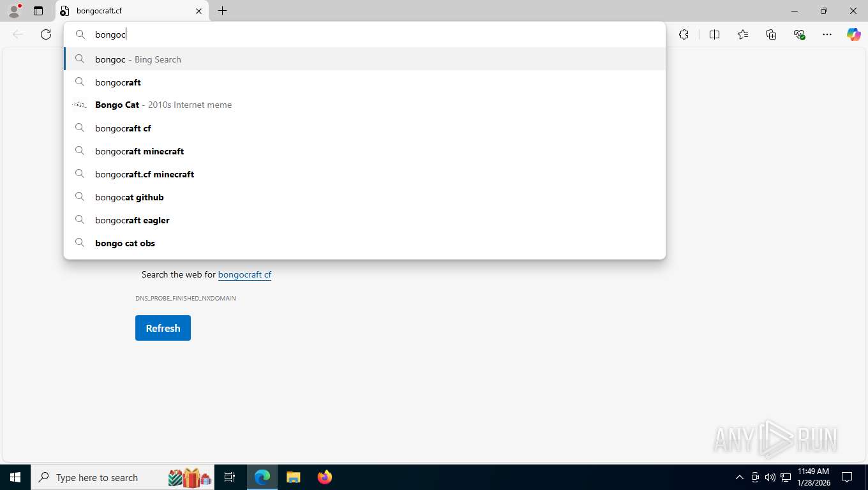Image resolution: width=868 pixels, height=490 pixels.
Task: Open a new tab with plus icon
Action: coord(222,11)
